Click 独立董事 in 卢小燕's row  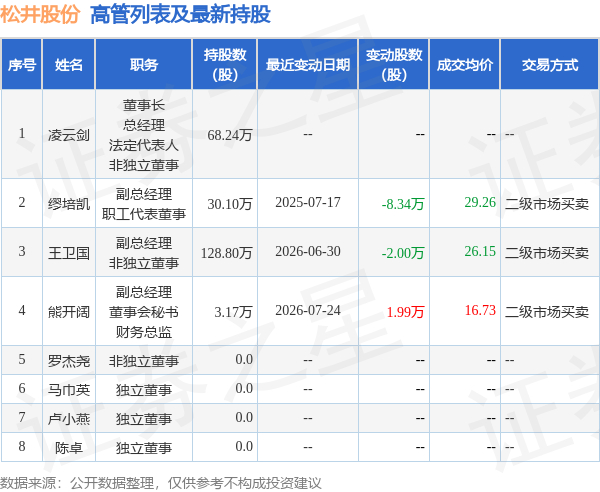click(143, 419)
